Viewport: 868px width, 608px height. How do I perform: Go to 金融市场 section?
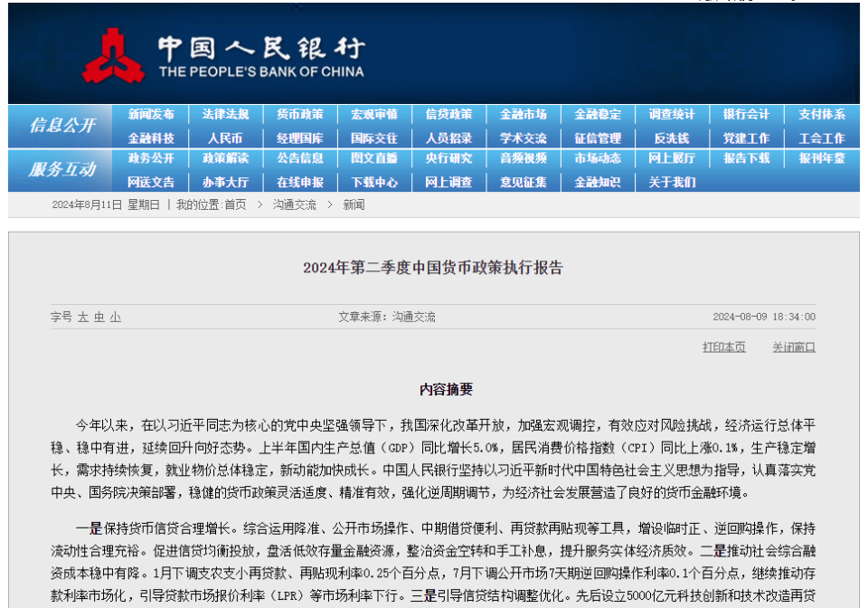(524, 115)
